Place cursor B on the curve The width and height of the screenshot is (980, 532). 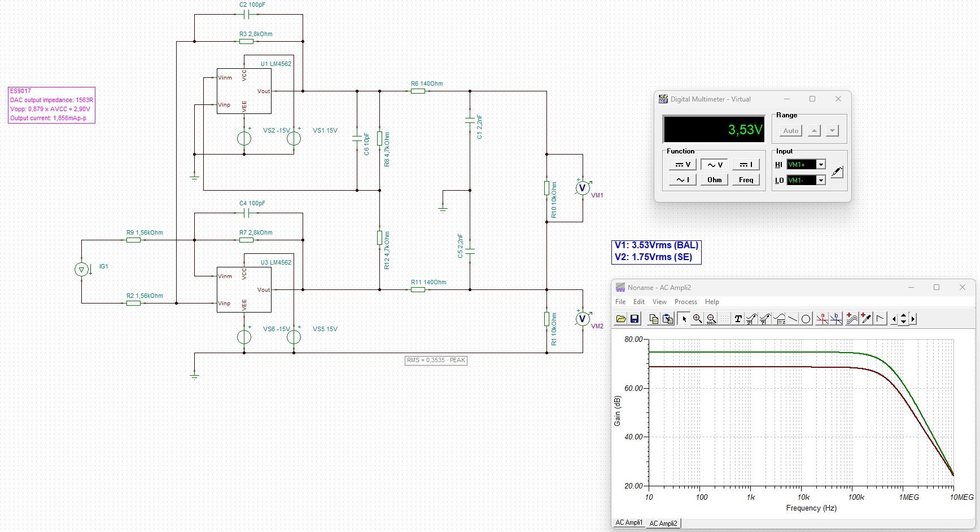click(x=836, y=319)
